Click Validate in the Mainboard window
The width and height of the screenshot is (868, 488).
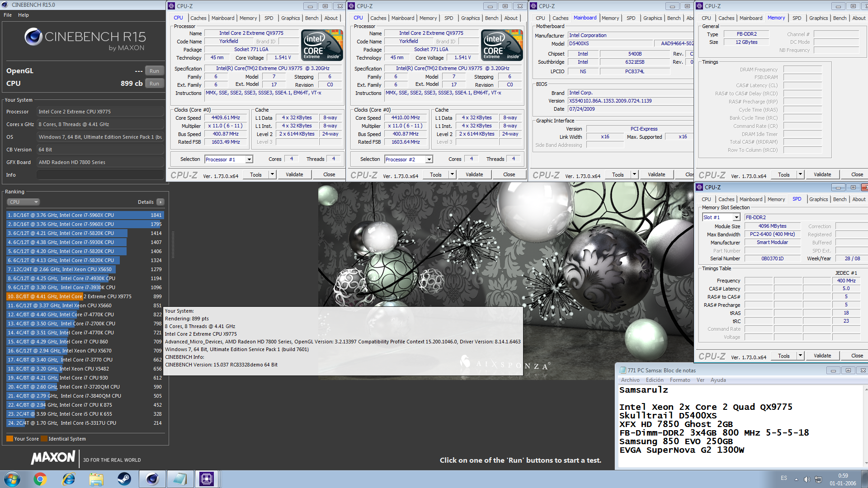click(656, 174)
